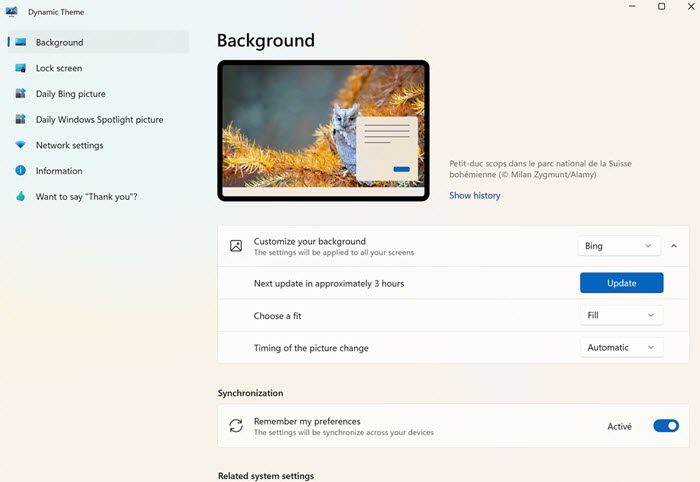Click the blue Update button
The image size is (700, 482).
coord(621,283)
